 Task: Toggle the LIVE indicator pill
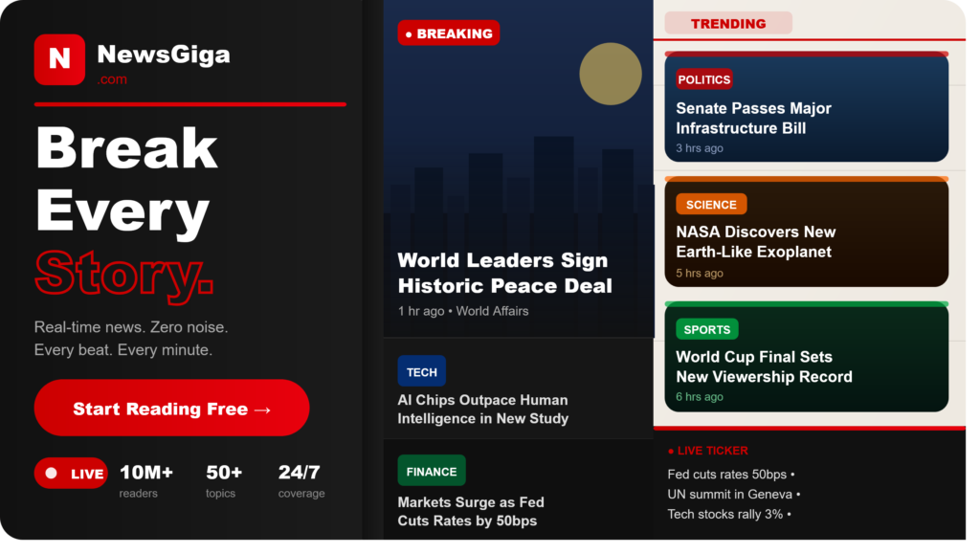71,474
